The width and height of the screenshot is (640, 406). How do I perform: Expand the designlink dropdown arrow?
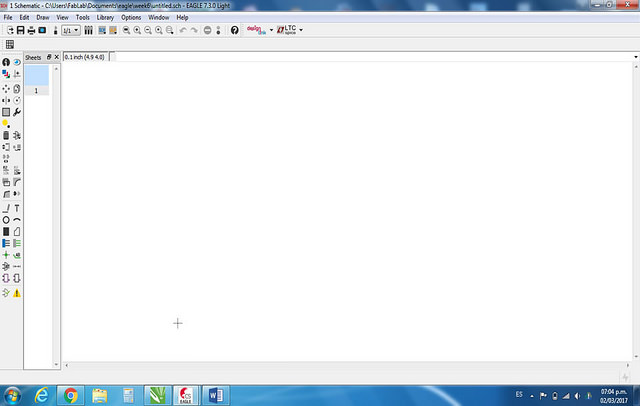coord(271,30)
